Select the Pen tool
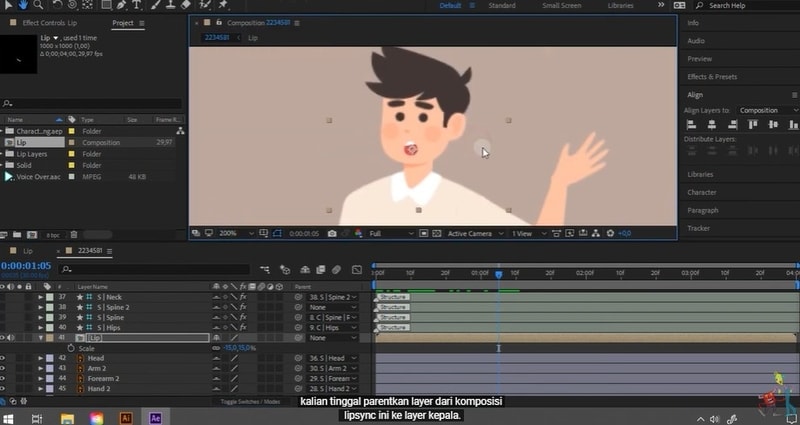This screenshot has width=800, height=425. (x=121, y=5)
